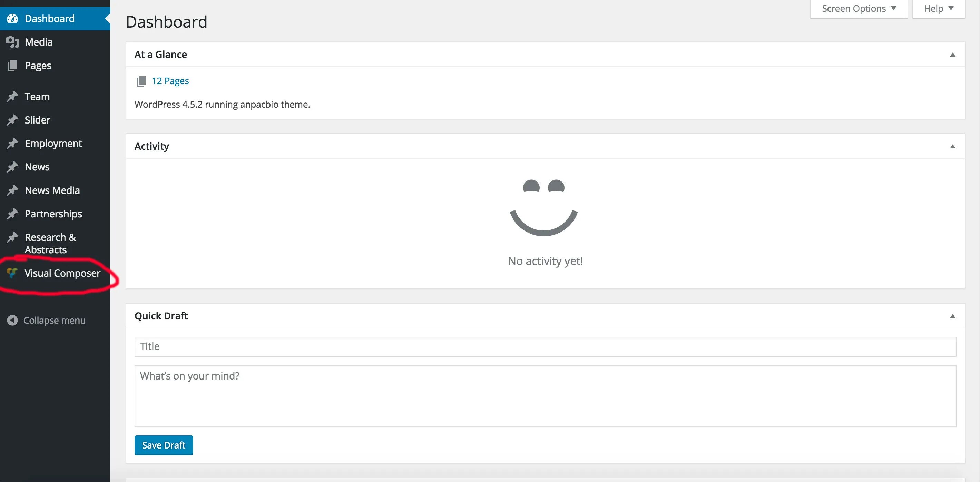This screenshot has height=482, width=980.
Task: Click the Visual Composer icon
Action: click(12, 273)
